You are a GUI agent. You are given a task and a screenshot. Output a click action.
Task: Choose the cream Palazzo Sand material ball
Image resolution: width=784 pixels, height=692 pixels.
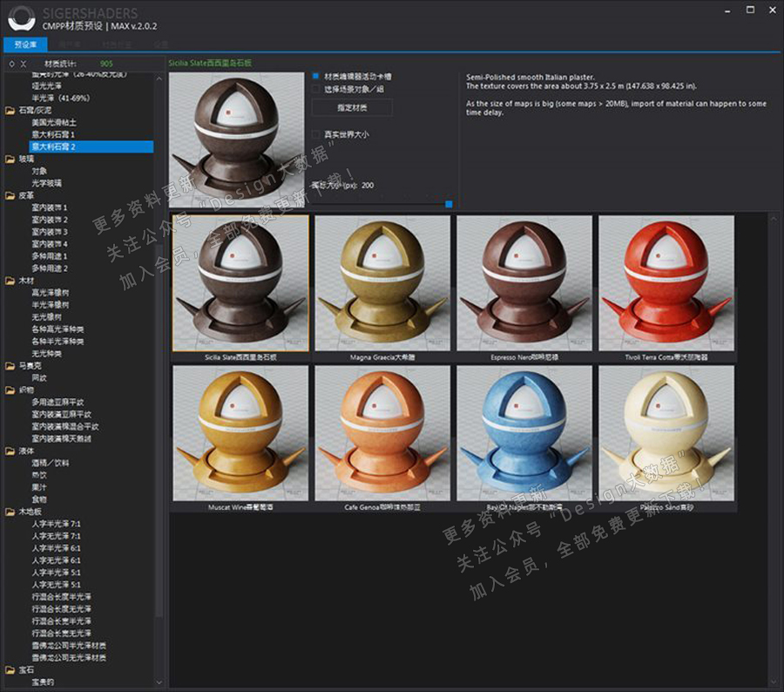pyautogui.click(x=666, y=432)
